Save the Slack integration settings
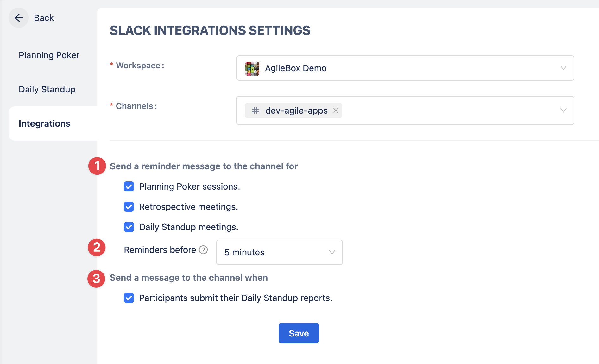599x364 pixels. (299, 333)
